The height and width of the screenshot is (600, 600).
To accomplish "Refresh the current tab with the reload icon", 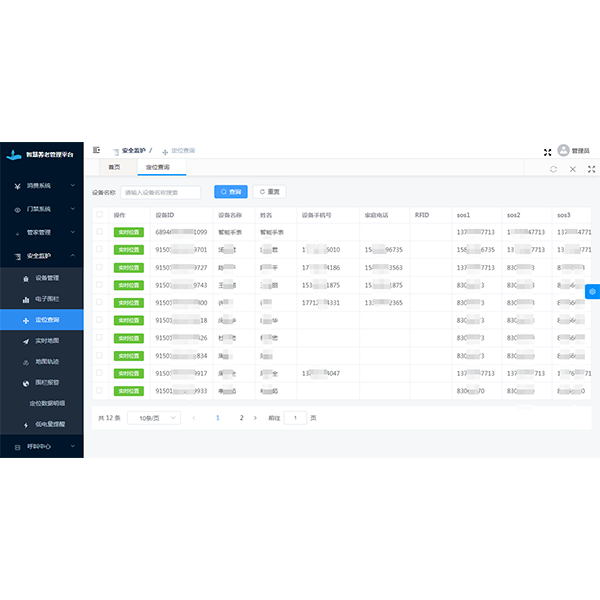I will coord(553,169).
